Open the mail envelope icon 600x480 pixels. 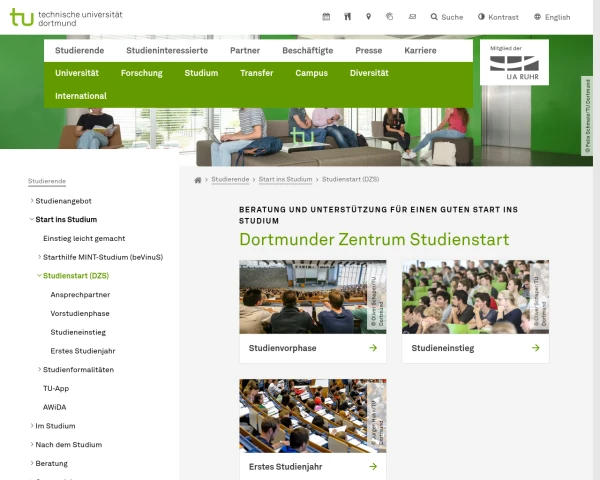point(412,16)
